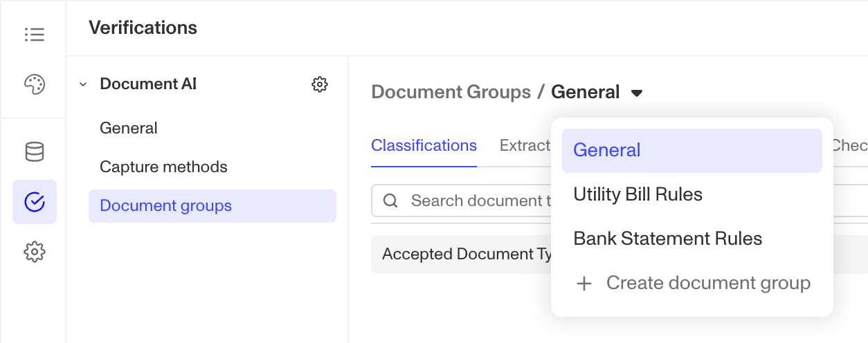Open the database icon in sidebar

[x=34, y=151]
